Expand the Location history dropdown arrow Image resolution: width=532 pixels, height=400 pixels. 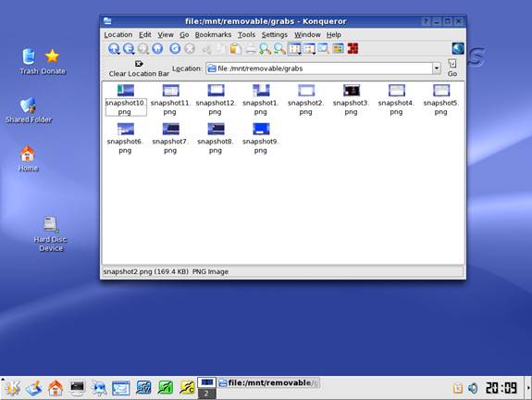coord(437,69)
